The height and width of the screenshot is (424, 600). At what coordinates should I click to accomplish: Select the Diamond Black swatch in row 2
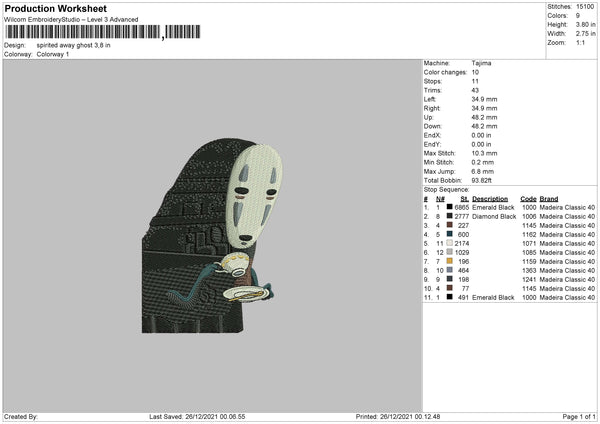pos(450,216)
